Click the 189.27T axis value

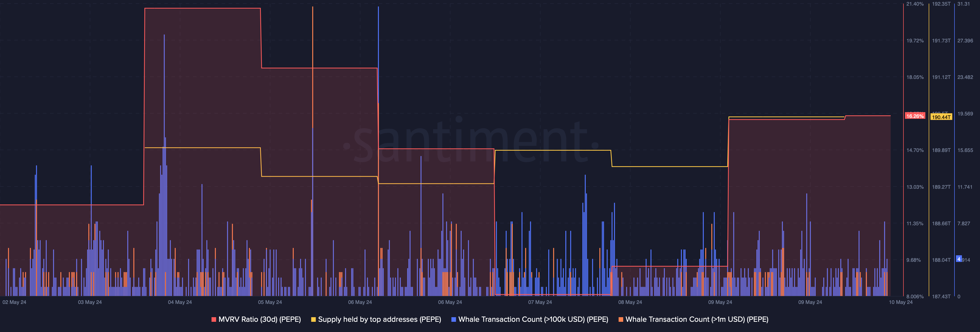point(941,187)
